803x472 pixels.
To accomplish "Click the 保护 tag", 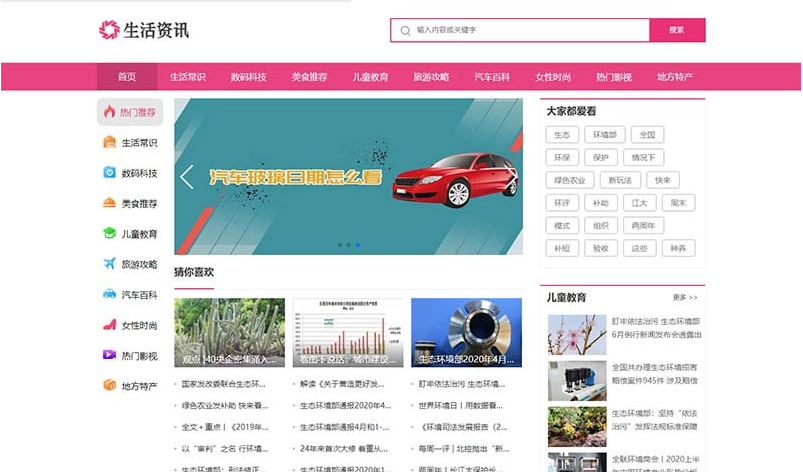I will click(601, 157).
